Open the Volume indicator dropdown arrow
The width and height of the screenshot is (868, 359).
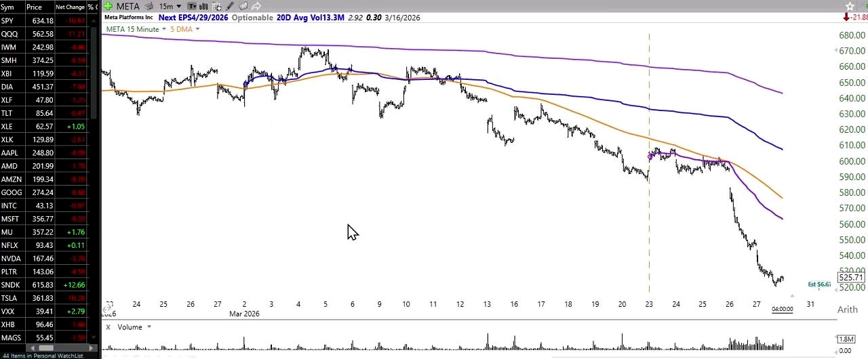click(149, 327)
